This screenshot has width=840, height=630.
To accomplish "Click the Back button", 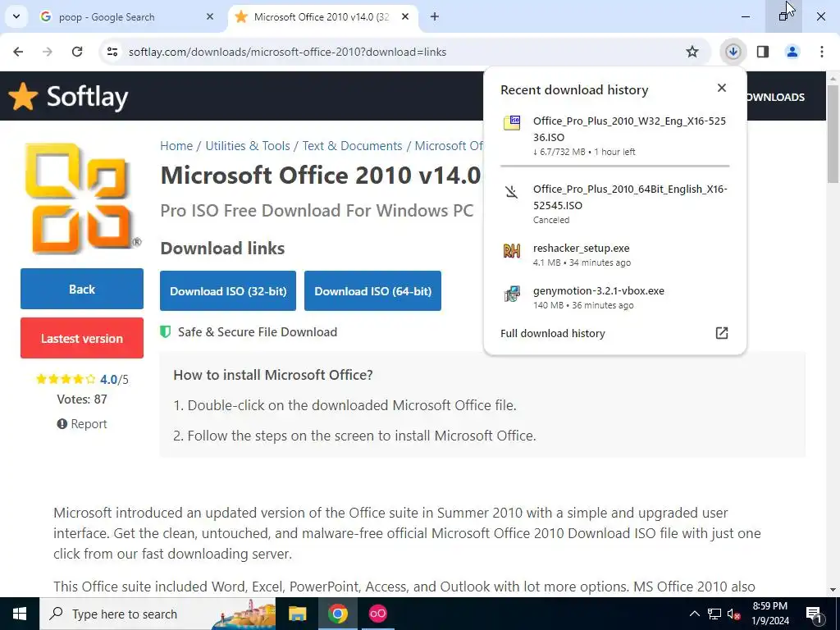I will [x=82, y=289].
